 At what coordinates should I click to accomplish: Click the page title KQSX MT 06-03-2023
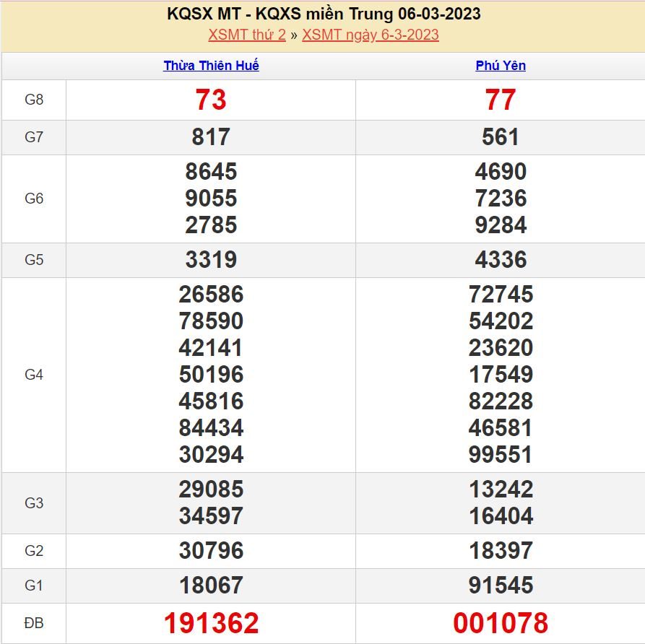point(324,14)
